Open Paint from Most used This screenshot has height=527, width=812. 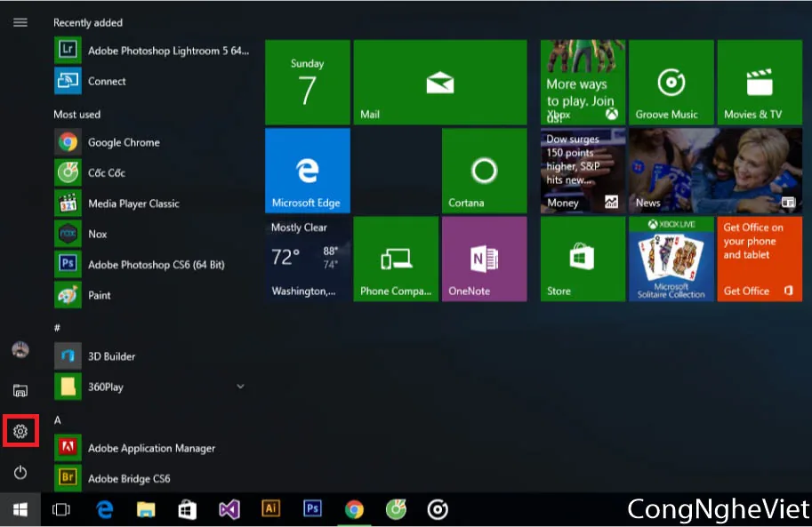click(152, 294)
